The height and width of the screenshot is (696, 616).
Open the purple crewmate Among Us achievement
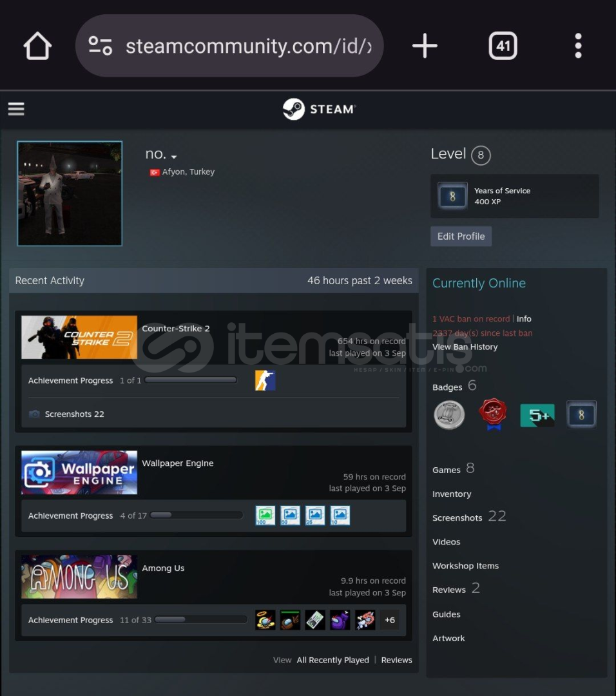pos(340,620)
